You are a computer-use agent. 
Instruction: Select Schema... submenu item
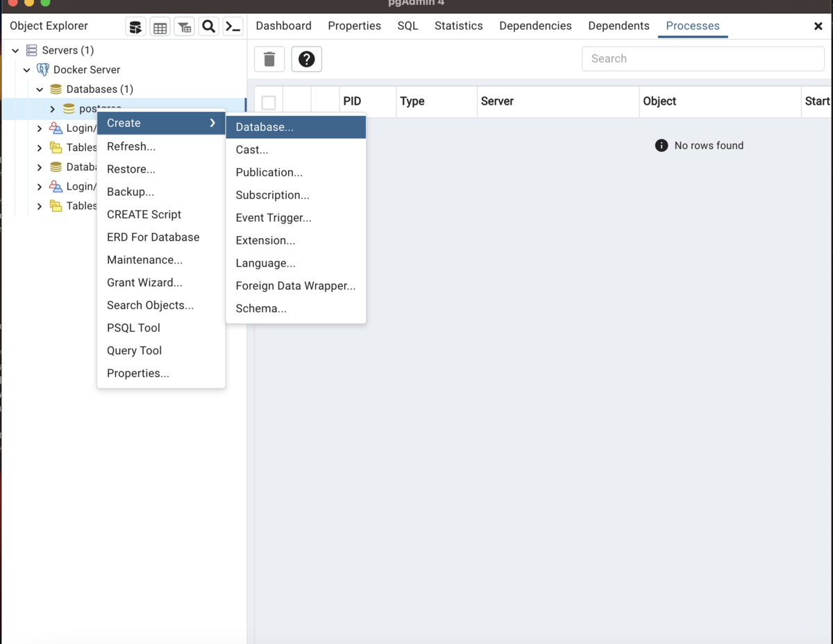[296, 308]
